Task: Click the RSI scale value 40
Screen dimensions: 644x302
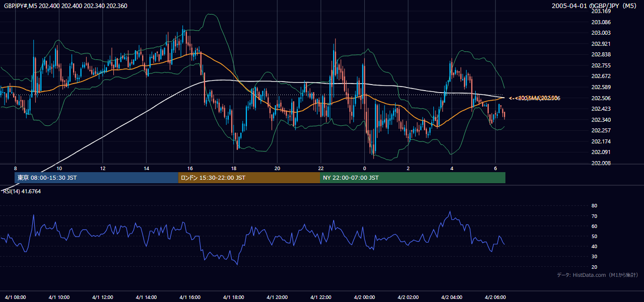Action: [x=594, y=246]
